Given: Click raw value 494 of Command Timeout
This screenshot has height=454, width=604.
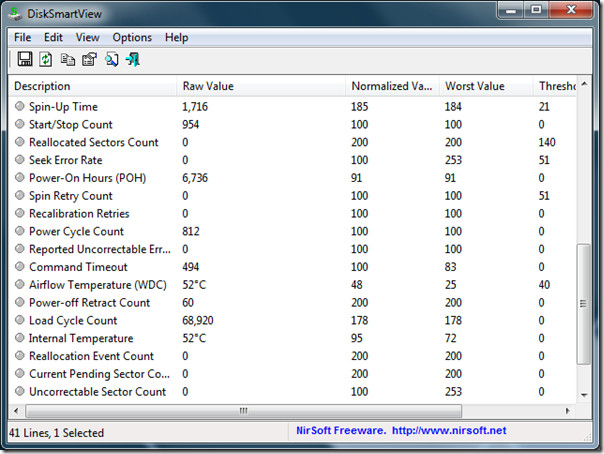Looking at the screenshot, I should 191,267.
